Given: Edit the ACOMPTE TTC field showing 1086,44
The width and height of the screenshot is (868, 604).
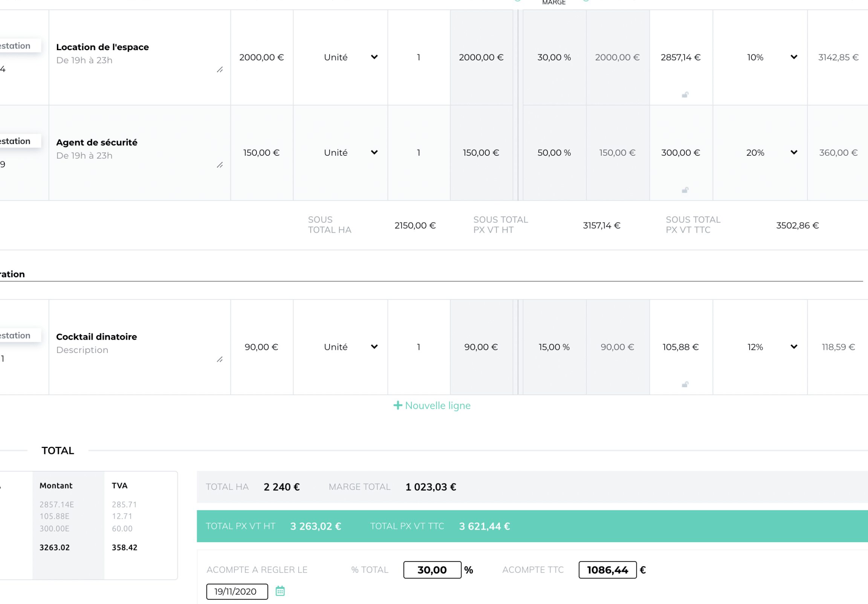Looking at the screenshot, I should click(608, 570).
